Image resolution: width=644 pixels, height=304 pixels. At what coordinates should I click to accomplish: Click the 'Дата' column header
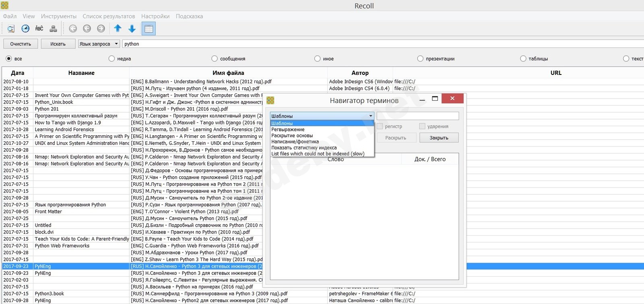17,73
